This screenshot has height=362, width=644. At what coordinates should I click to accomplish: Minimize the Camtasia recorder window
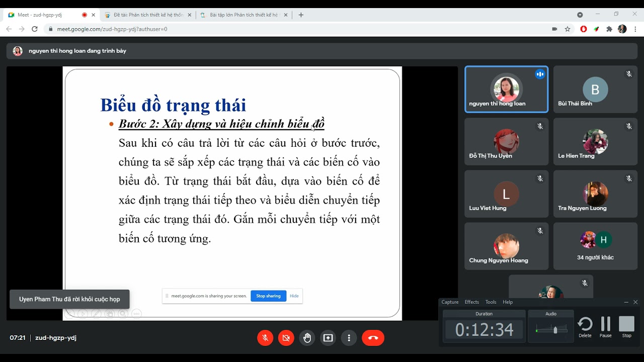626,302
